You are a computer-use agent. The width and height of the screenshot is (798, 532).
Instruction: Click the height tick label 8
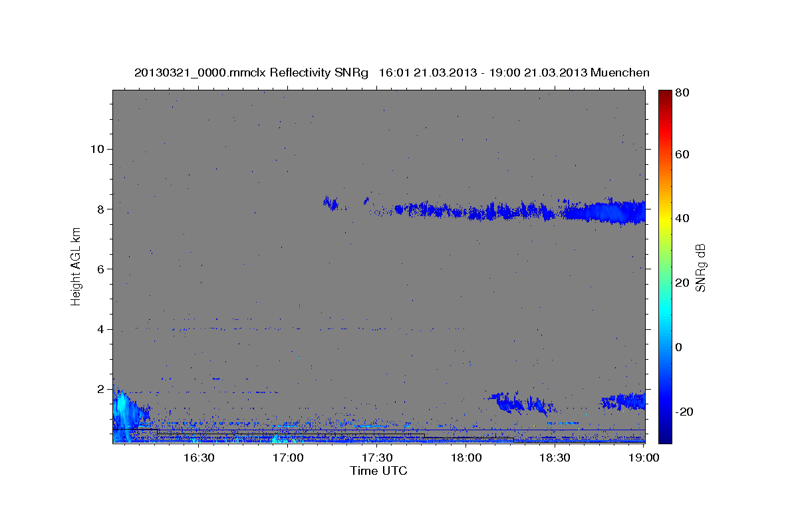click(100, 209)
